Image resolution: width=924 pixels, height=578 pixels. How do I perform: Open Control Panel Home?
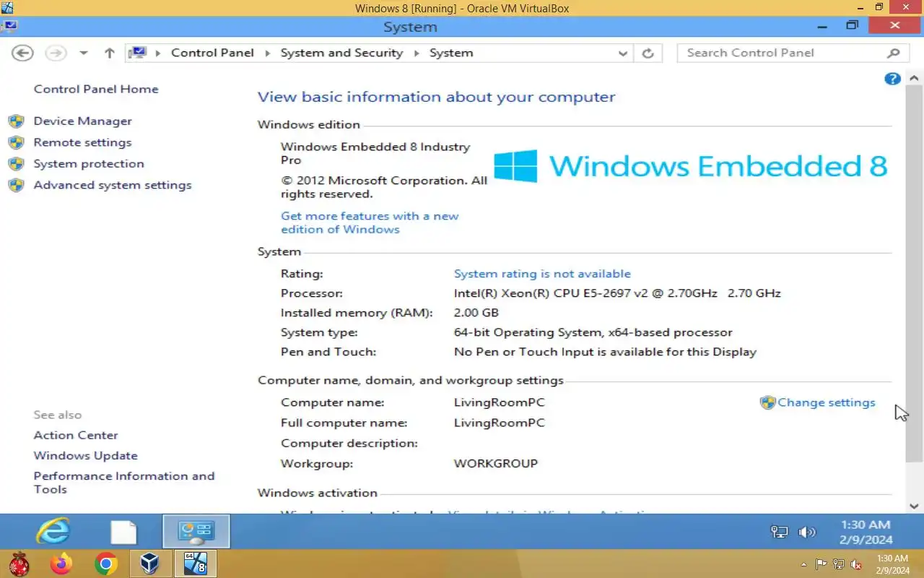click(x=96, y=89)
